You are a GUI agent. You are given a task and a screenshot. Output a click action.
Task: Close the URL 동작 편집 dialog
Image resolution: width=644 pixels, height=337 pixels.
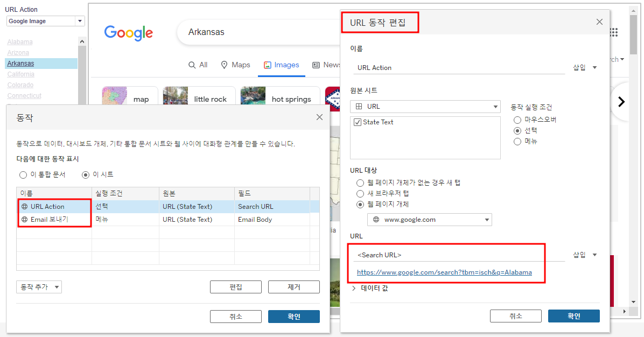coord(599,22)
